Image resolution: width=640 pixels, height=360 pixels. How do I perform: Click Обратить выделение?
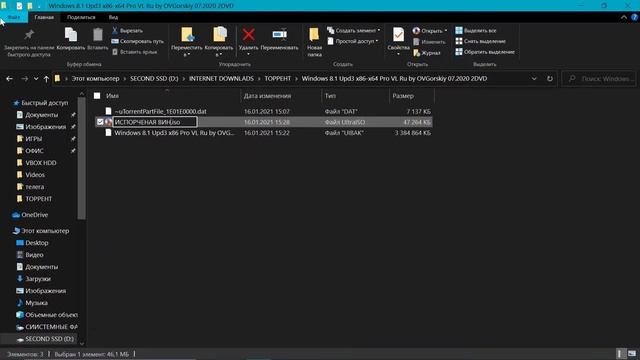pyautogui.click(x=485, y=52)
